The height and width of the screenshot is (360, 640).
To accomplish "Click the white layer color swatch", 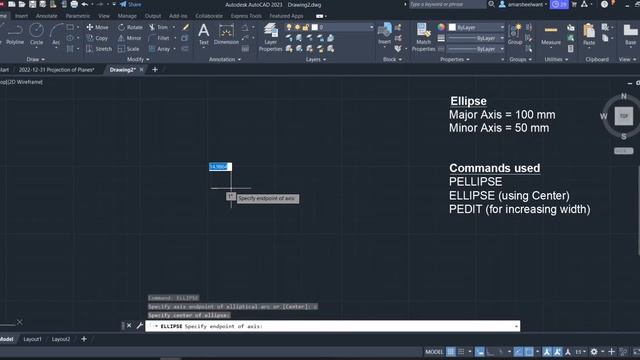I will pos(315,27).
